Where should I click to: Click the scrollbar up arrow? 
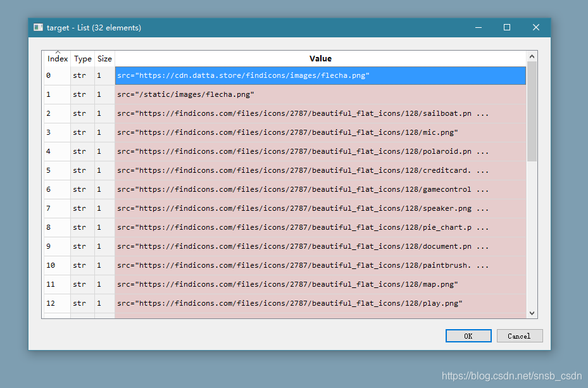pyautogui.click(x=532, y=56)
